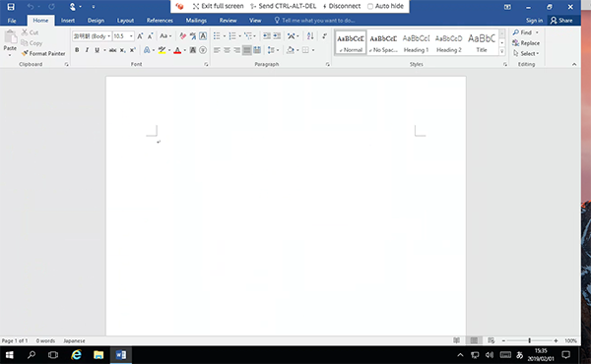Viewport: 591px width, 364px height.
Task: Expand the Styles gallery more arrow
Action: [502, 51]
